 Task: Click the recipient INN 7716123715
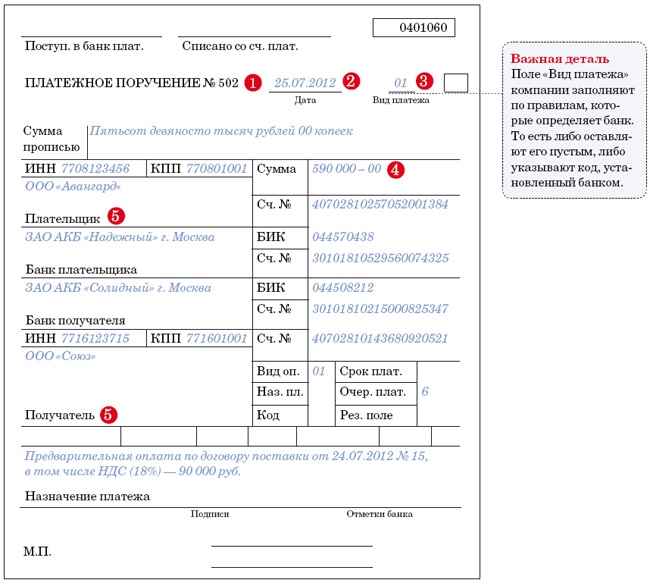(x=95, y=339)
